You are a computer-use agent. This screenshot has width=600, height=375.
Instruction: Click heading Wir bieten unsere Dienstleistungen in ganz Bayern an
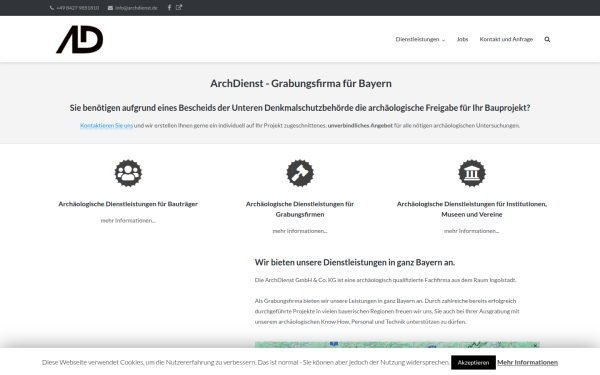355,262
